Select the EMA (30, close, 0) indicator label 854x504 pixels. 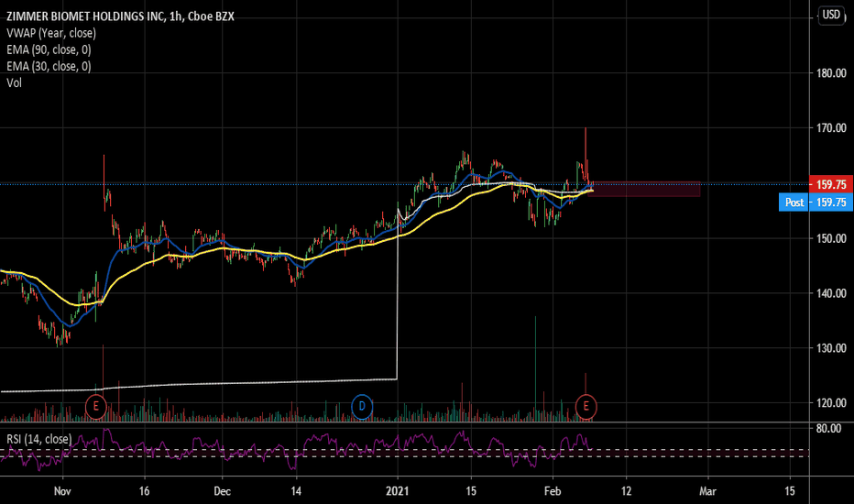[x=49, y=66]
